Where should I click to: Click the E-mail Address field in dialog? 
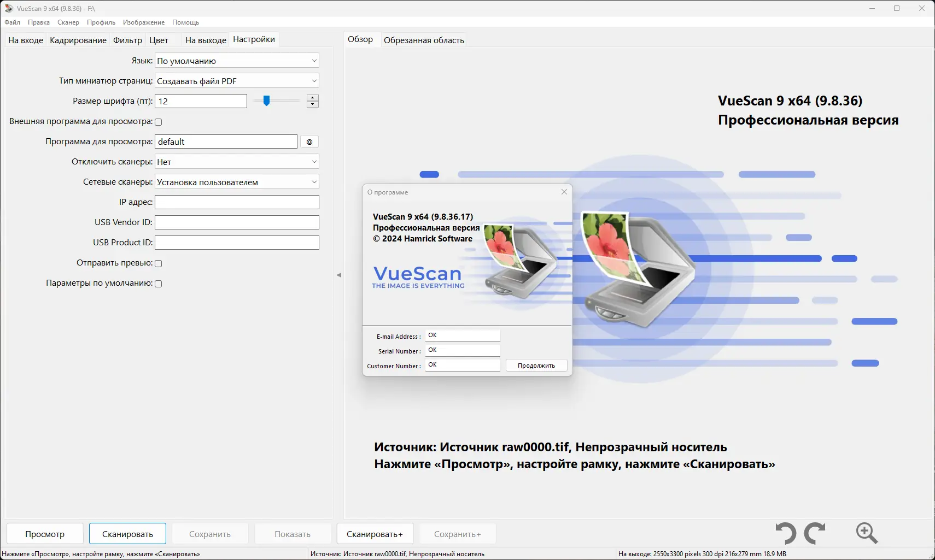click(463, 335)
